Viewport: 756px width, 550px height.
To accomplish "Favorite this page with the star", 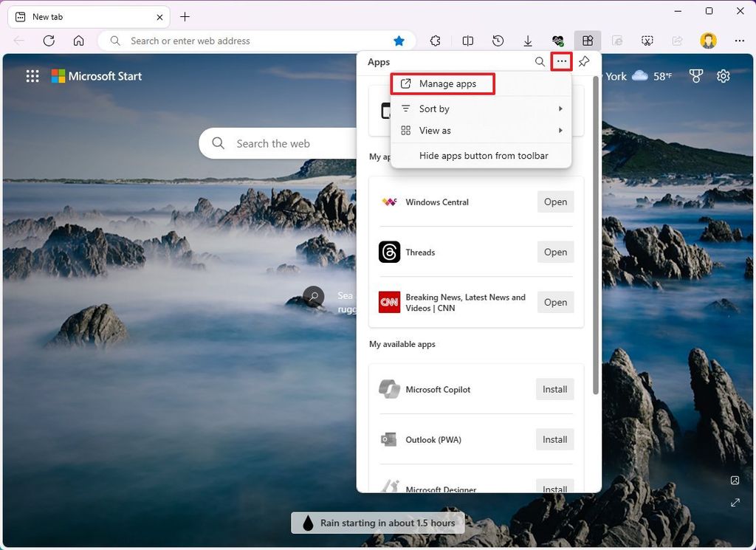I will click(399, 41).
